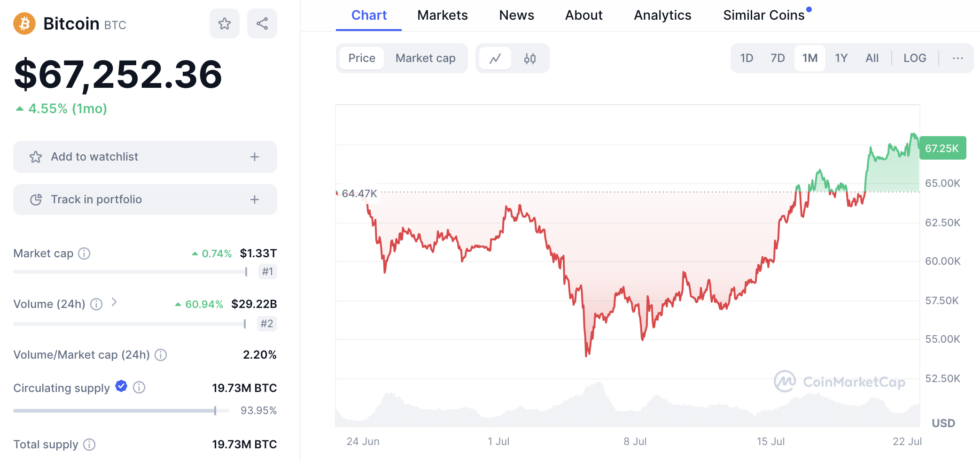This screenshot has height=461, width=980.
Task: Open the Total supply info tooltip
Action: pyautogui.click(x=89, y=444)
